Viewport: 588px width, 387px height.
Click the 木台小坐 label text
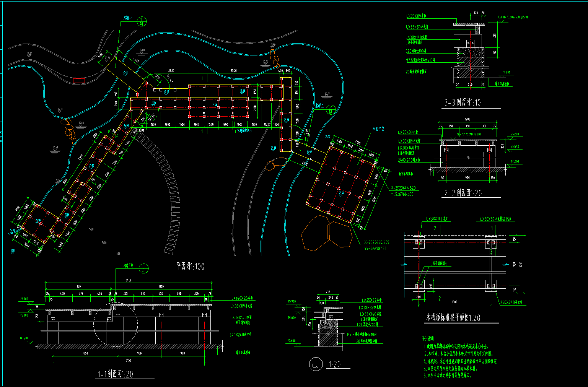(378, 129)
